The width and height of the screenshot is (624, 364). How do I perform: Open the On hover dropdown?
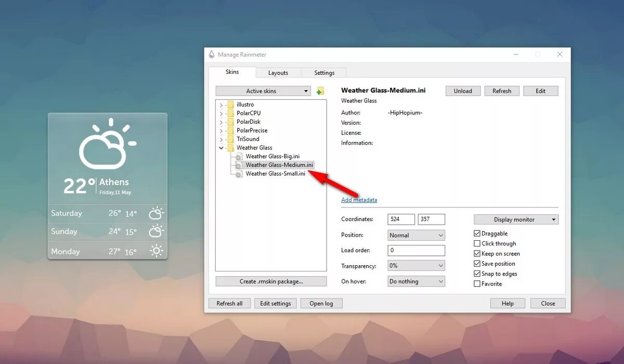pyautogui.click(x=417, y=281)
